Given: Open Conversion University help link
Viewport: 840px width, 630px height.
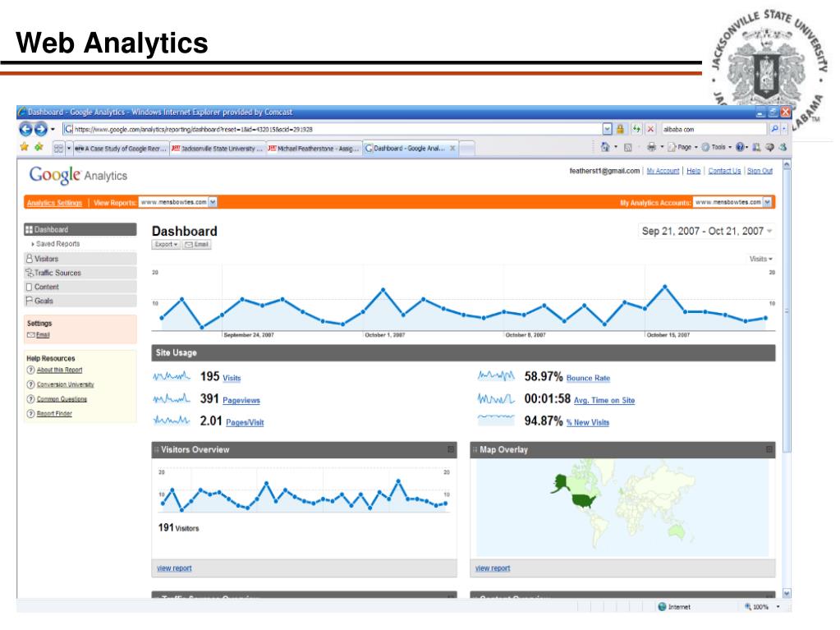Looking at the screenshot, I should pyautogui.click(x=66, y=384).
